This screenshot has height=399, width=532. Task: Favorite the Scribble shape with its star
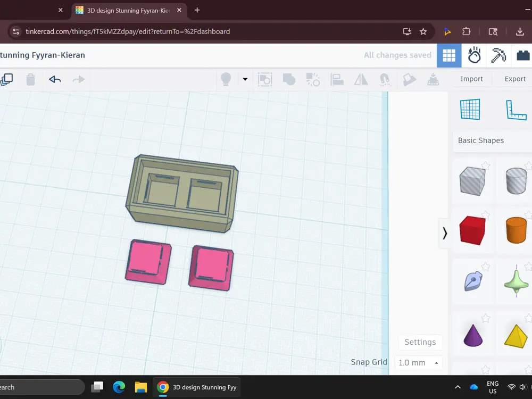click(x=486, y=267)
